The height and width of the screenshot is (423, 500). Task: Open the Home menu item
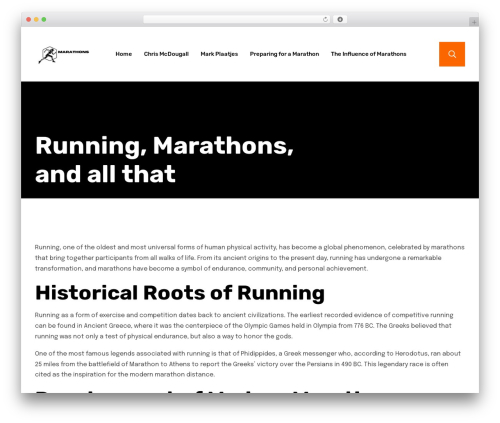tap(124, 54)
